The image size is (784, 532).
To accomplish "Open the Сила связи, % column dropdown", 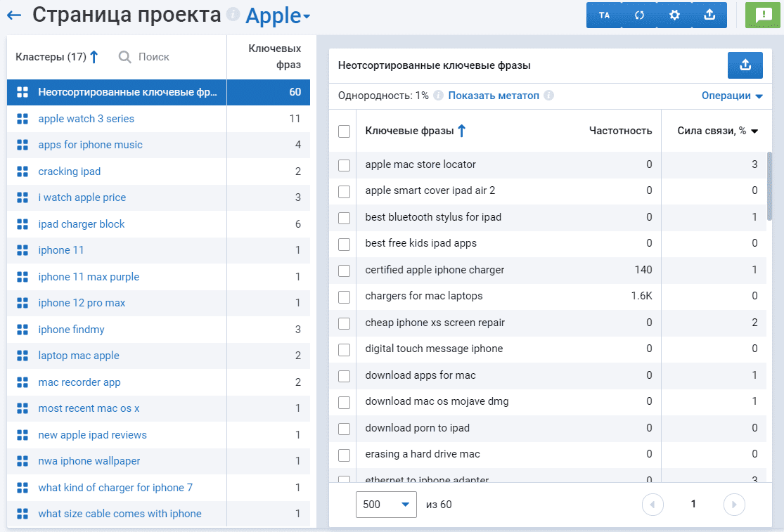I will [754, 131].
